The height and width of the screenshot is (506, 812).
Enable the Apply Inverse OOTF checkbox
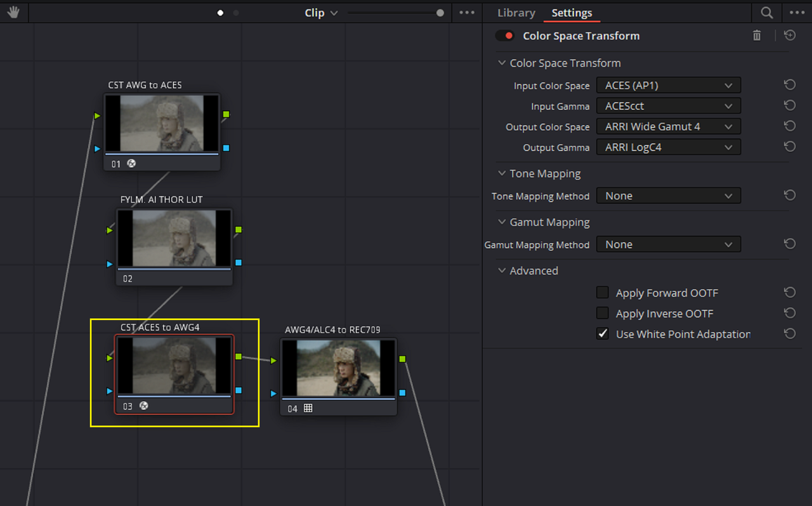click(603, 313)
